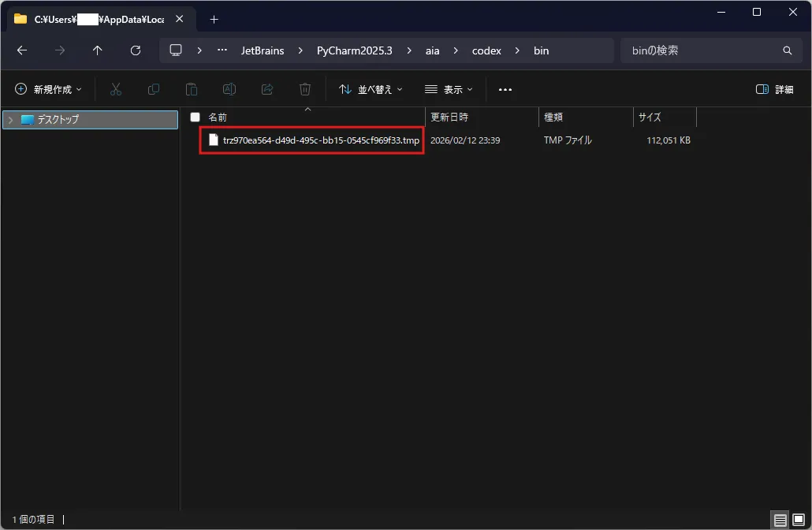The width and height of the screenshot is (812, 530).
Task: Toggle the 詳細 details pane
Action: click(x=775, y=90)
